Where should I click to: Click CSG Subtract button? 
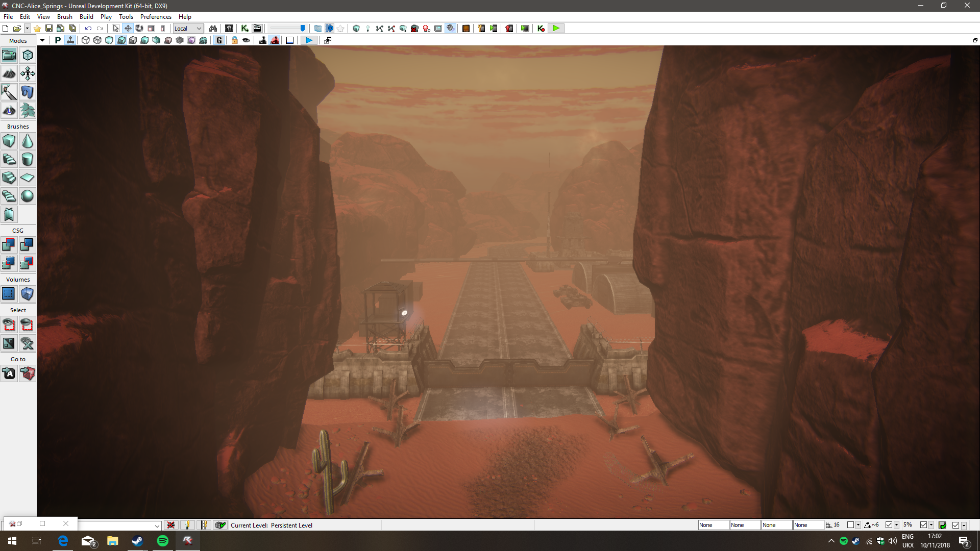(28, 245)
